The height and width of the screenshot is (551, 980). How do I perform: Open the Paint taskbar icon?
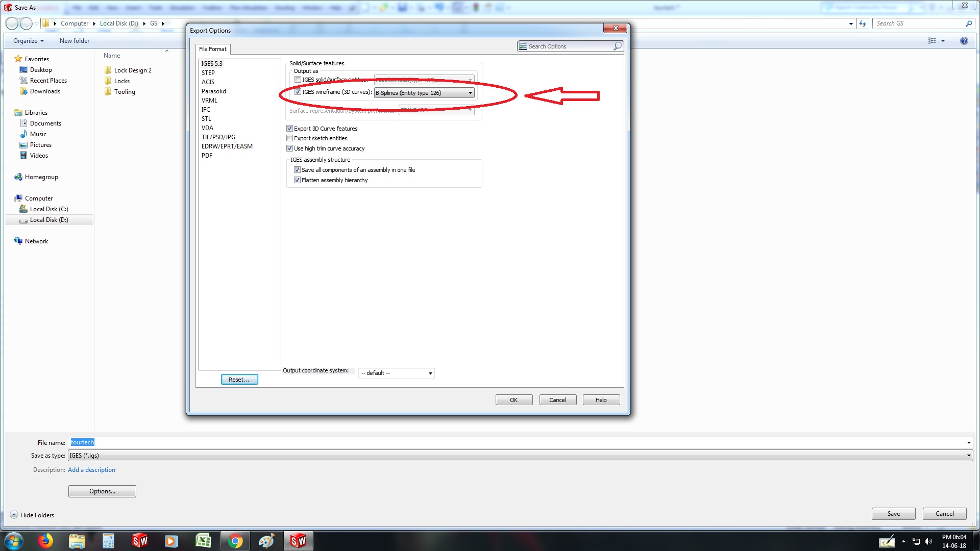click(266, 541)
